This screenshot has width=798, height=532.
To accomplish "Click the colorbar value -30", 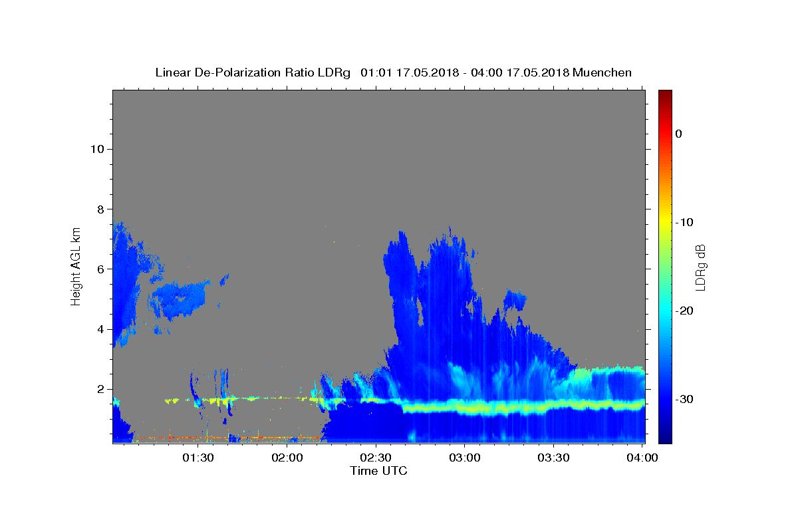I will [x=685, y=399].
